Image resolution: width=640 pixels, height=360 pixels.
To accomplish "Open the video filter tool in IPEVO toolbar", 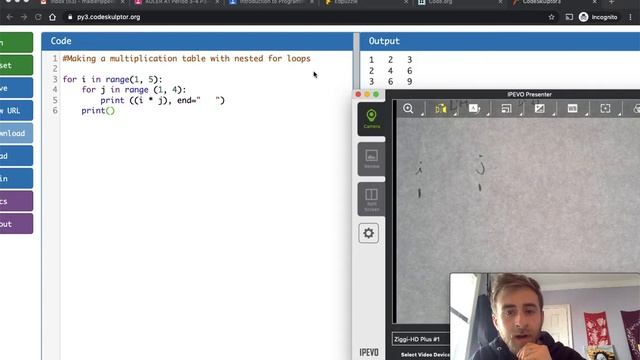I will [x=572, y=109].
